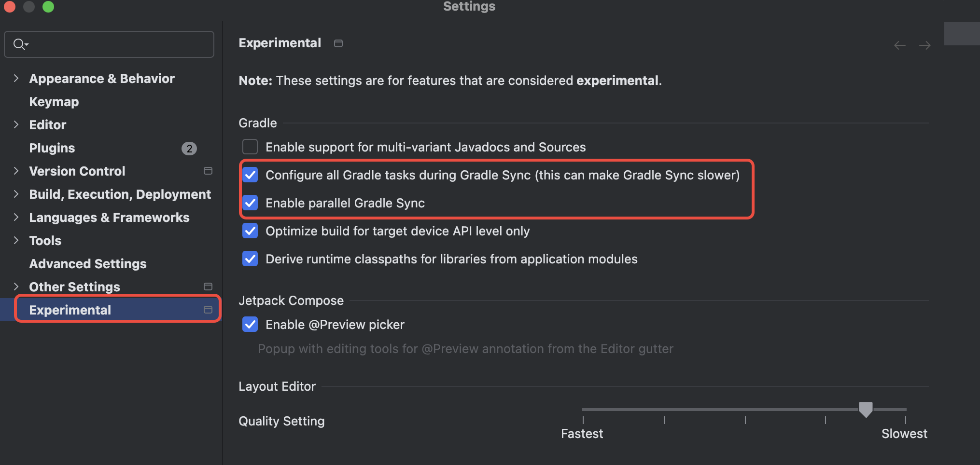
Task: Click the Quality Setting slider handle
Action: tap(866, 410)
